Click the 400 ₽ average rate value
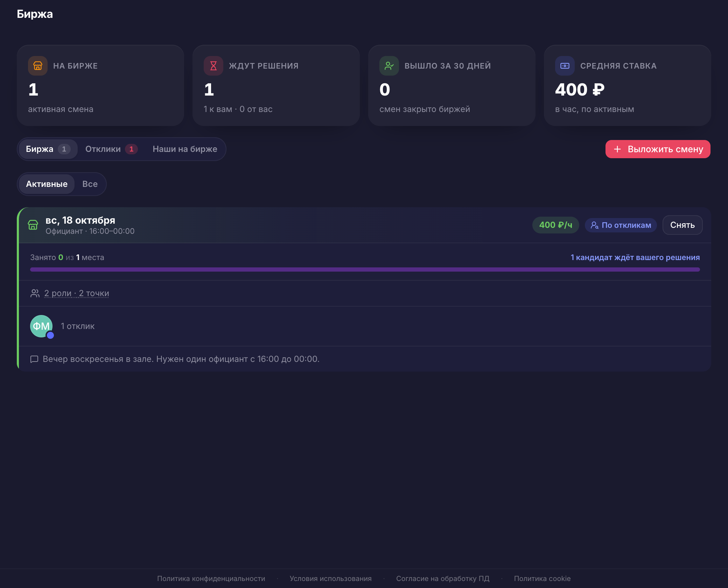Viewport: 728px width, 588px height. (580, 90)
